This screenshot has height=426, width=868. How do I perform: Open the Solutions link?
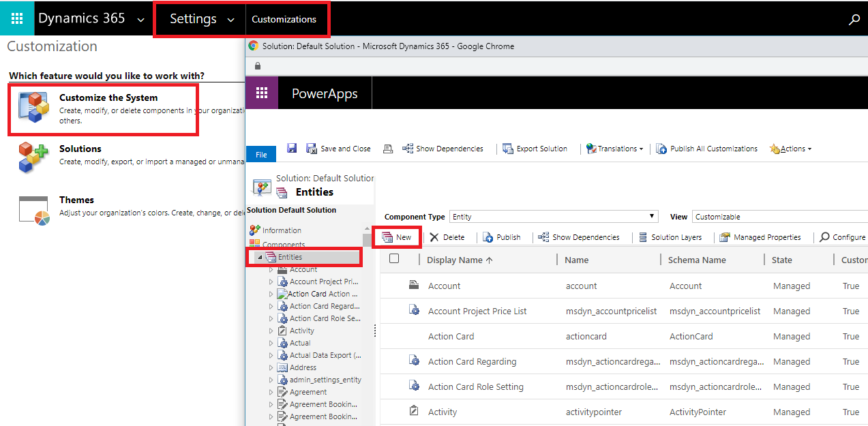(x=80, y=149)
